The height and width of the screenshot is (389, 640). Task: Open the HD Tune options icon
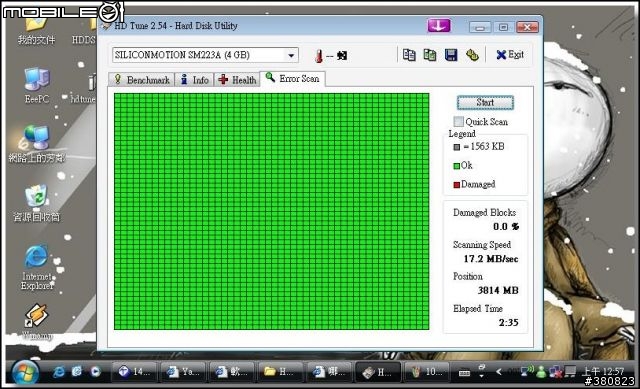(x=472, y=55)
